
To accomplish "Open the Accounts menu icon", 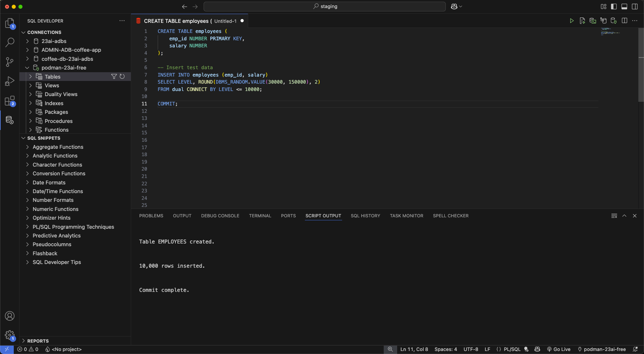I will [x=10, y=316].
